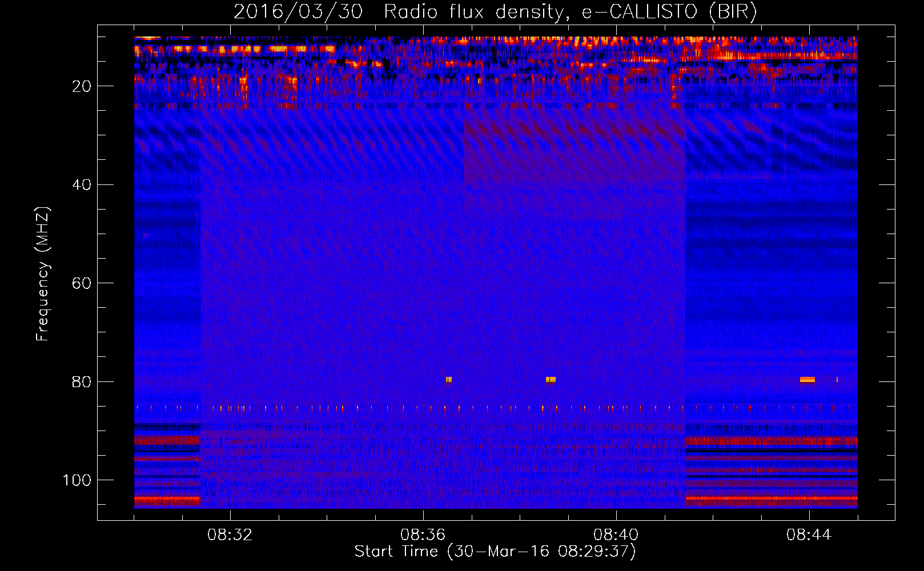Click the "60" frequency tick label
924x571 pixels.
[x=82, y=283]
